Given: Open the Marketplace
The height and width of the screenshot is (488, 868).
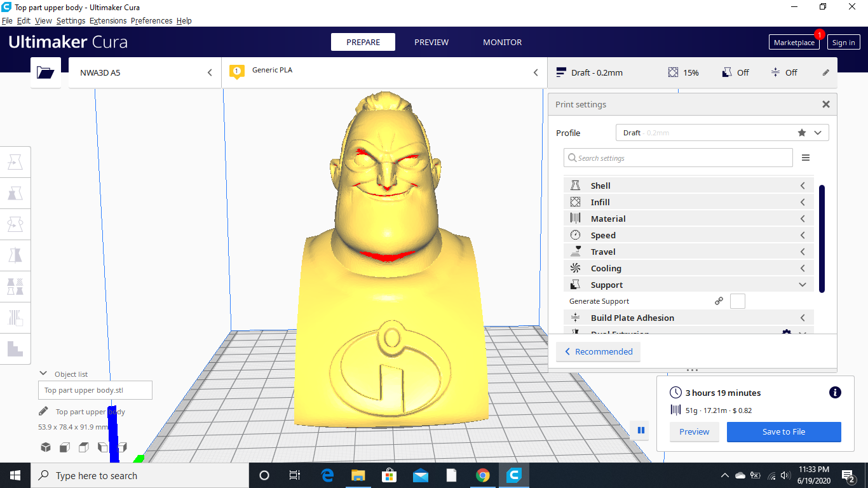Looking at the screenshot, I should tap(794, 43).
